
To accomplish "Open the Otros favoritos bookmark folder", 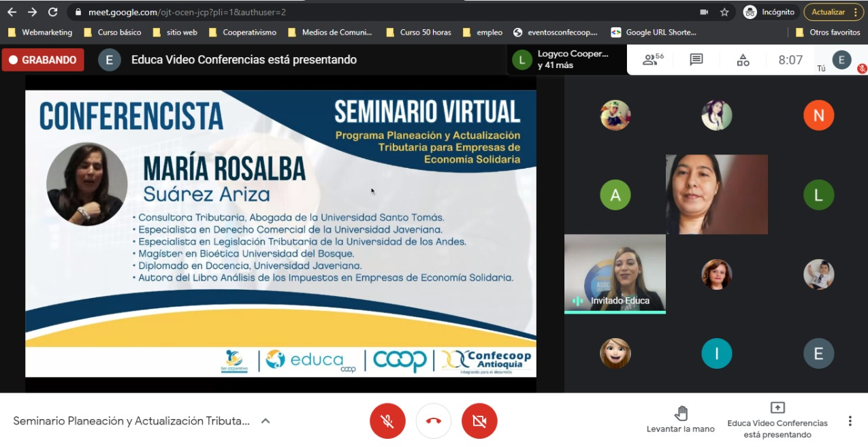I will [x=828, y=32].
